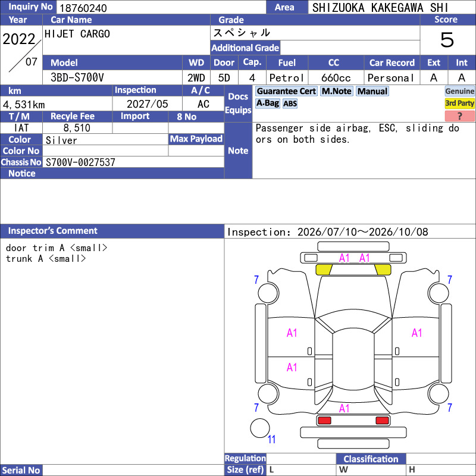Click the AC air conditioning value

pyautogui.click(x=203, y=104)
